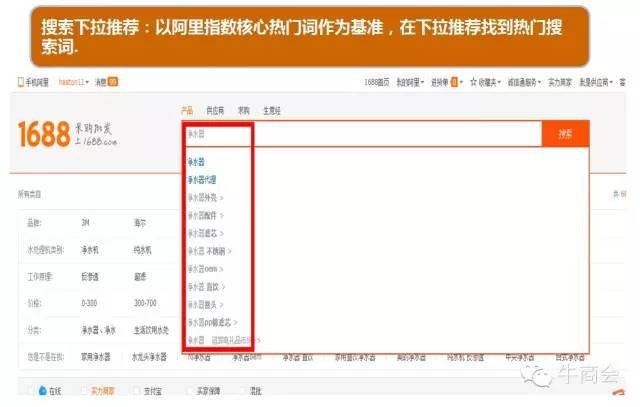Choose the 净水器代理 suggestion
640x407 pixels.
[202, 180]
